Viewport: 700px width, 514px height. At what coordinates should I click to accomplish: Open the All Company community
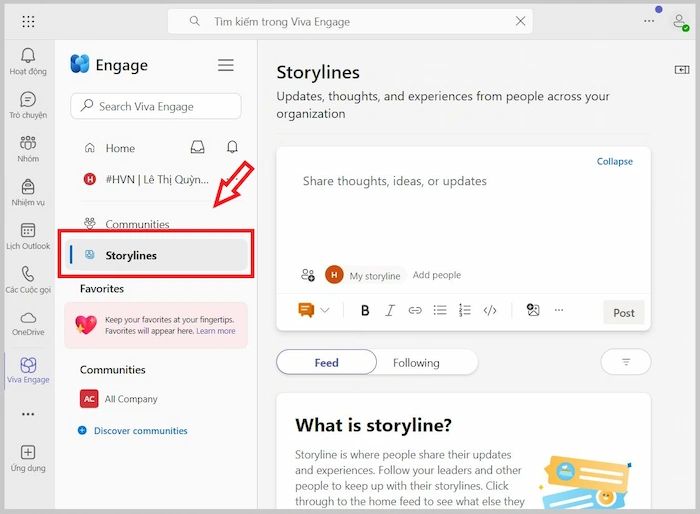pyautogui.click(x=119, y=399)
